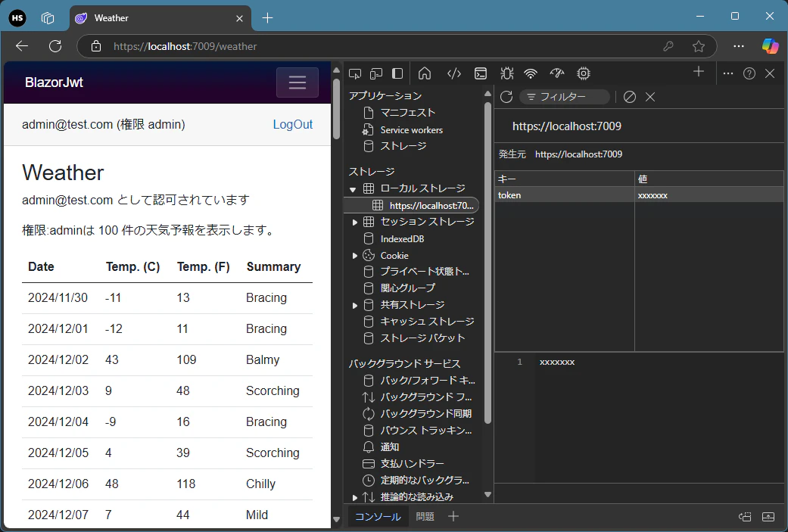
Task: Add more tools with the plus icon
Action: 699,72
